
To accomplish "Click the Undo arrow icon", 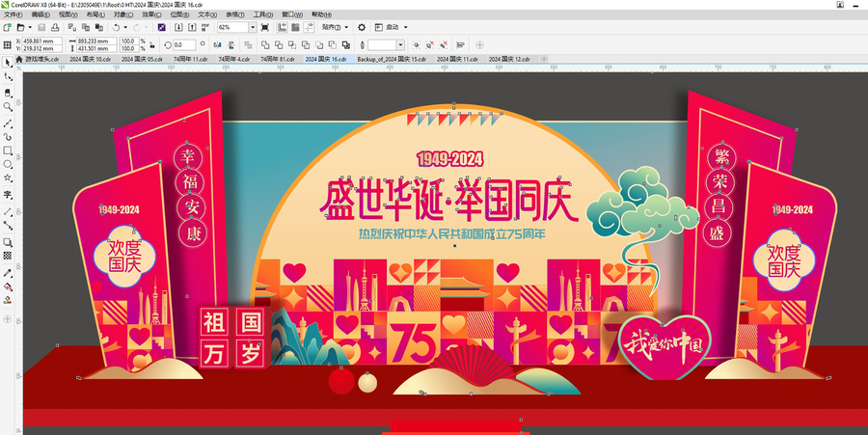I will pos(117,27).
